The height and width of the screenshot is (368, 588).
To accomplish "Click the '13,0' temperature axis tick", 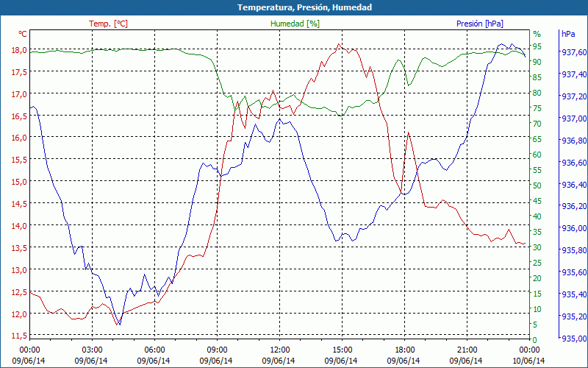I will click(x=19, y=270).
